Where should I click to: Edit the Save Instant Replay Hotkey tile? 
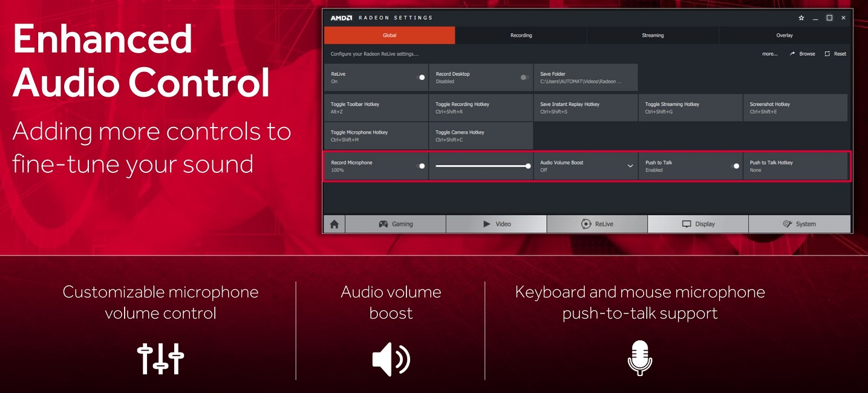(586, 108)
